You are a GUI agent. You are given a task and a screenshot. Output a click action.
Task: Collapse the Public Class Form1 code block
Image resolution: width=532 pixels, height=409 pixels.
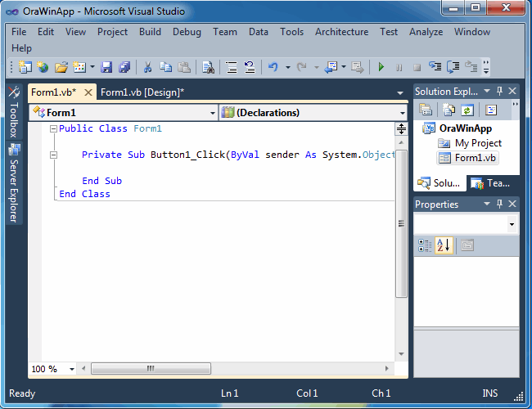coord(52,129)
